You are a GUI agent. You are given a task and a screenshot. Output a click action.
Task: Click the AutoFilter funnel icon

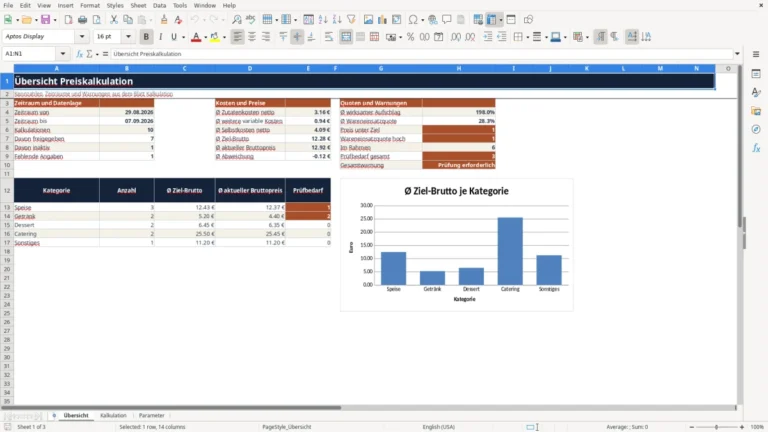[x=351, y=20]
